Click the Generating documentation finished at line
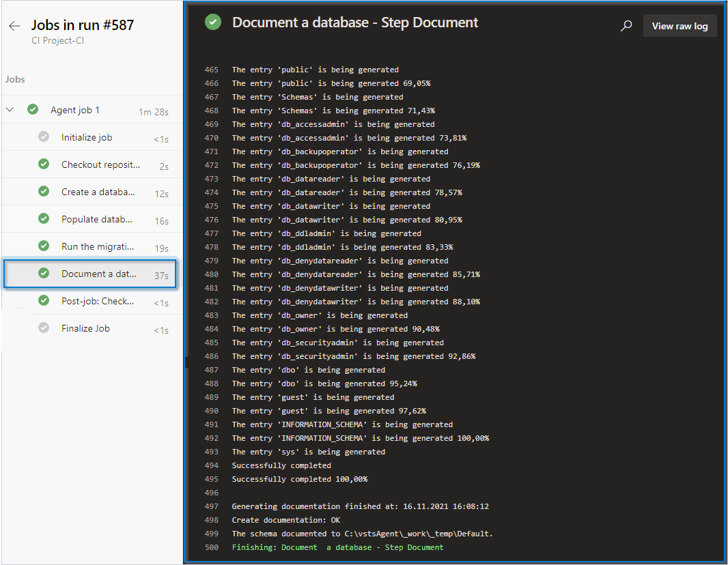Viewport: 728px width, 565px height. pyautogui.click(x=361, y=507)
